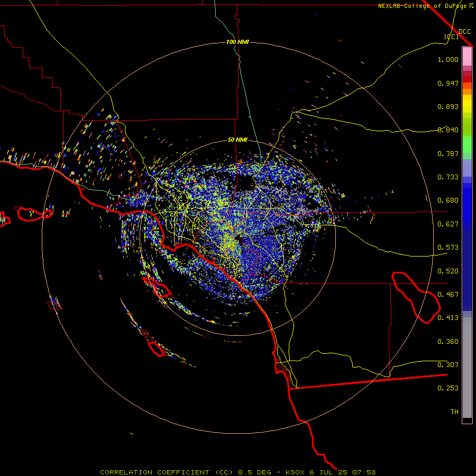The width and height of the screenshot is (476, 476).
Task: Click the DCC label above the color bar
Action: coord(464,32)
